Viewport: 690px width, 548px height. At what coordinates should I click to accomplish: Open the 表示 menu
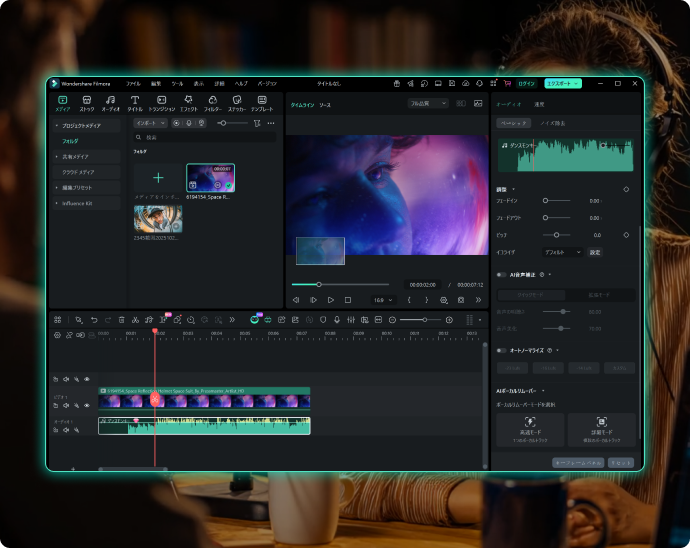[x=199, y=83]
